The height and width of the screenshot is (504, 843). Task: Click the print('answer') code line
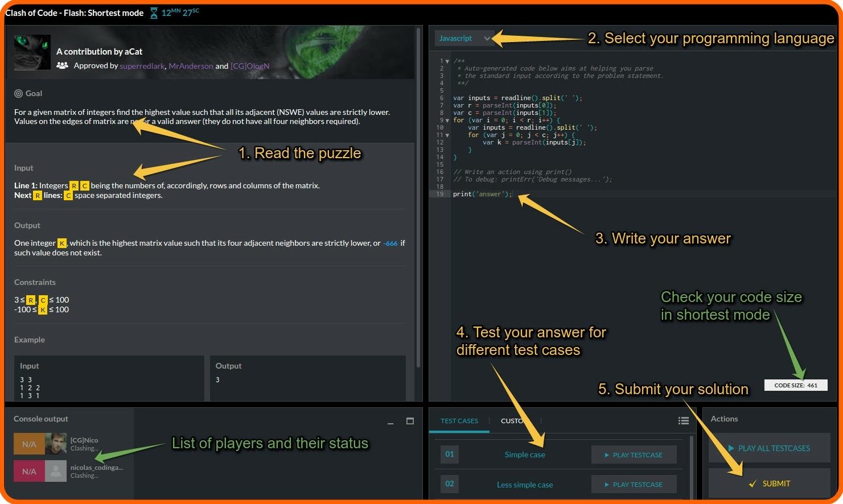click(x=482, y=194)
